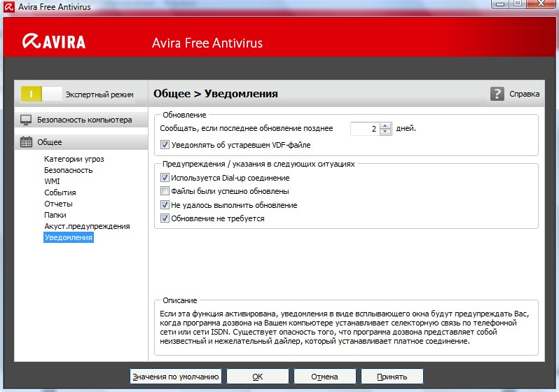Click the Описание text about dial-up warnings
Viewport: 559px width, 392px height.
pyautogui.click(x=344, y=328)
